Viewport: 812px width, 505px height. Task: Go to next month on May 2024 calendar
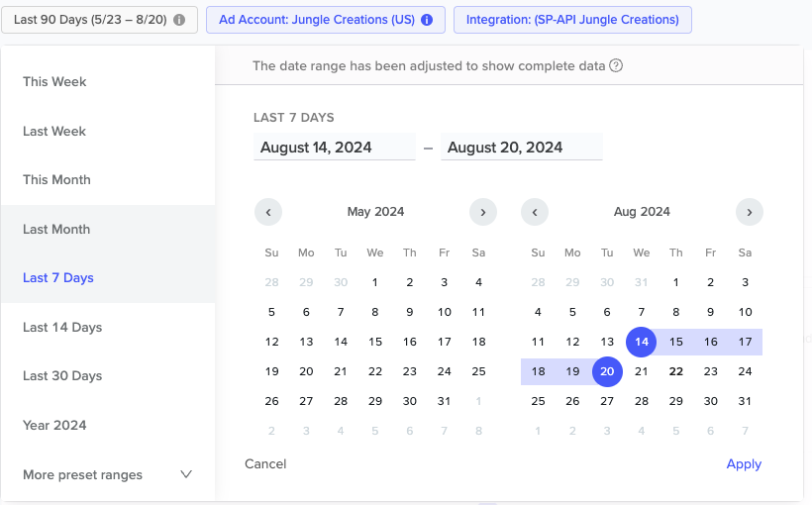pos(483,212)
